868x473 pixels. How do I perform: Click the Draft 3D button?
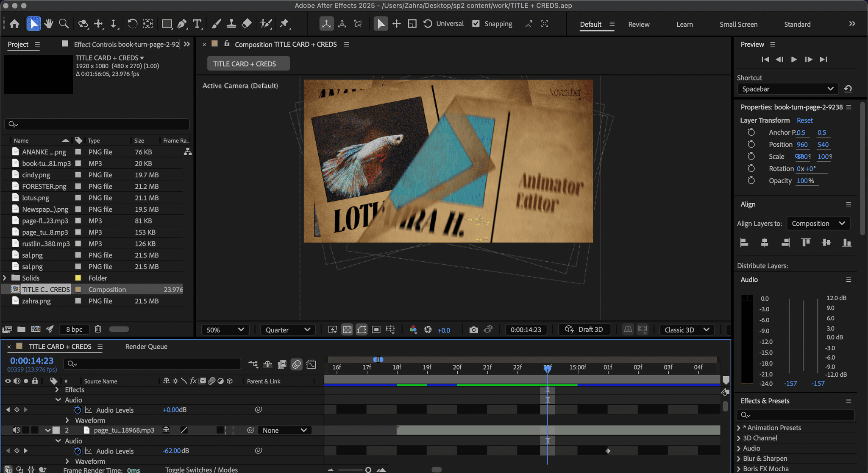(585, 330)
